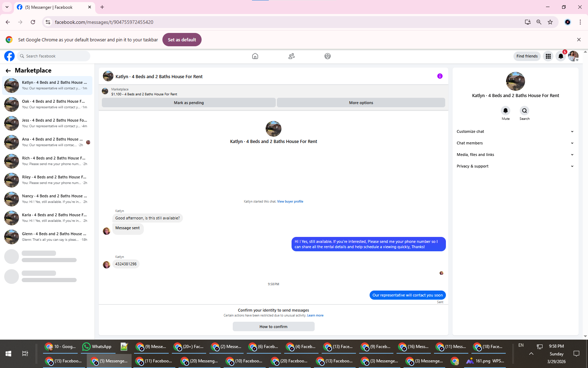Open the Learn more link
The image size is (588, 368).
tap(315, 315)
